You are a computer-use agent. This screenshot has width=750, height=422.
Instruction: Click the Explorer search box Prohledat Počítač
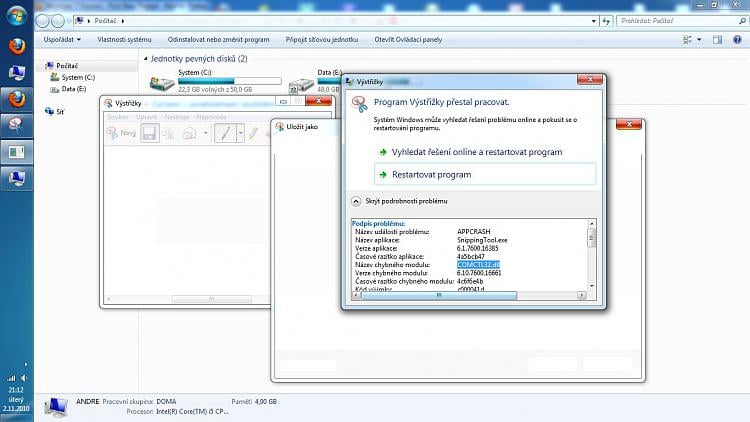(x=677, y=21)
